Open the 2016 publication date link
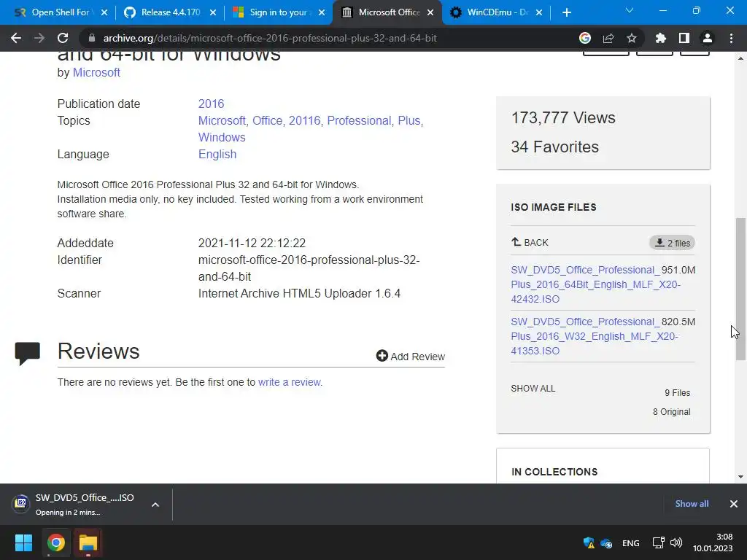 pyautogui.click(x=211, y=104)
